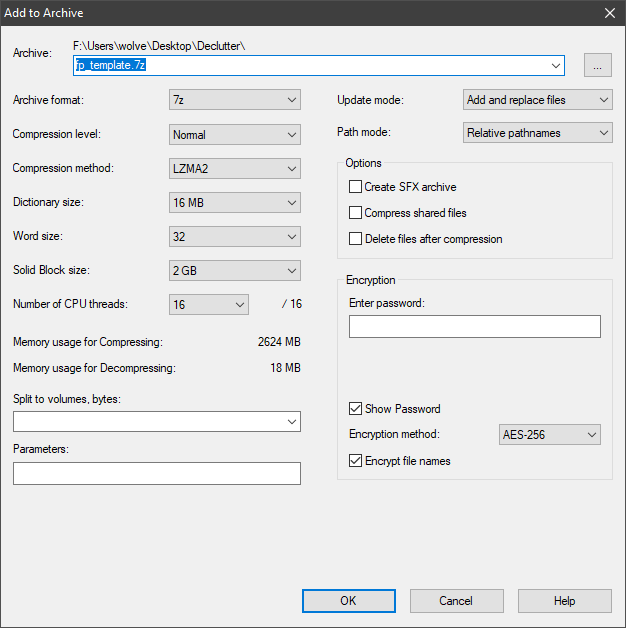Open the Path mode dropdown
Screen dimensions: 626x628
pos(537,133)
